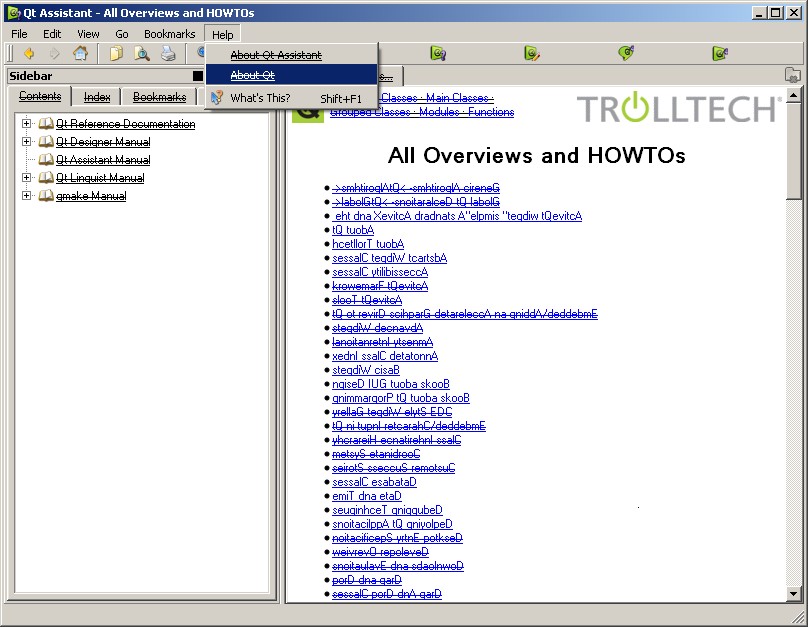Image resolution: width=808 pixels, height=627 pixels.
Task: Select Qt Assistant Manual in contents tree
Action: click(103, 160)
